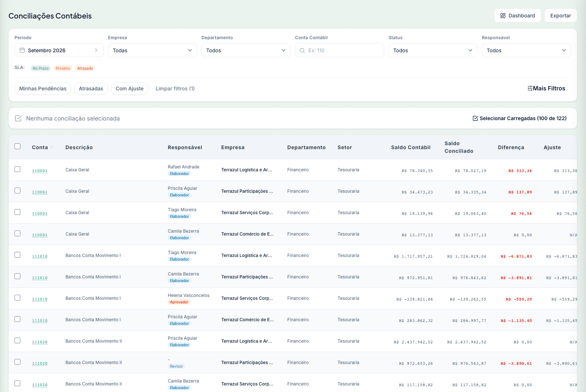Select the Helena Vasconcelos row checkbox
The image size is (586, 392).
(17, 298)
